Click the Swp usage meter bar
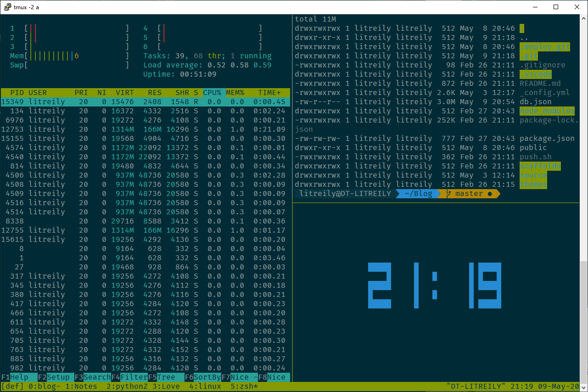The image size is (588, 392). (70, 65)
